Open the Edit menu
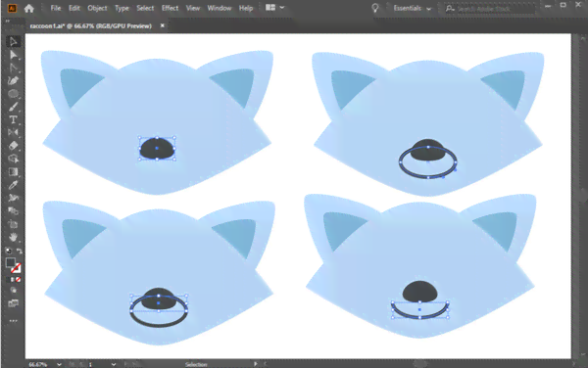This screenshot has width=588, height=368. pyautogui.click(x=74, y=8)
